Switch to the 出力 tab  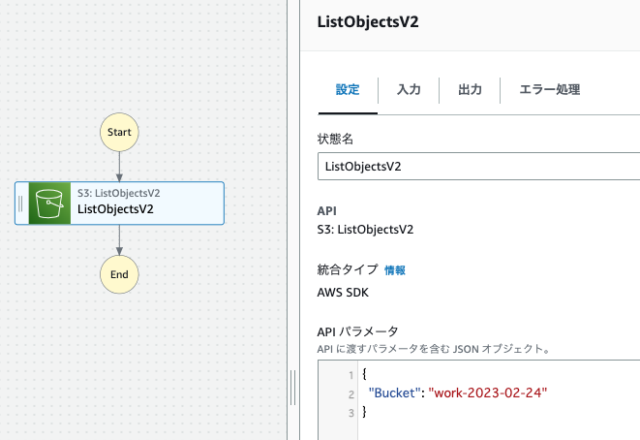tap(470, 90)
